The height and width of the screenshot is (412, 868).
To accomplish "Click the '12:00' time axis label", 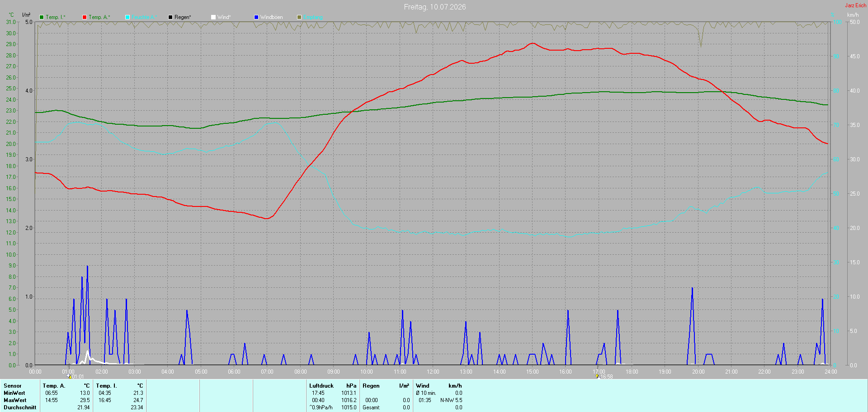I will (x=433, y=372).
